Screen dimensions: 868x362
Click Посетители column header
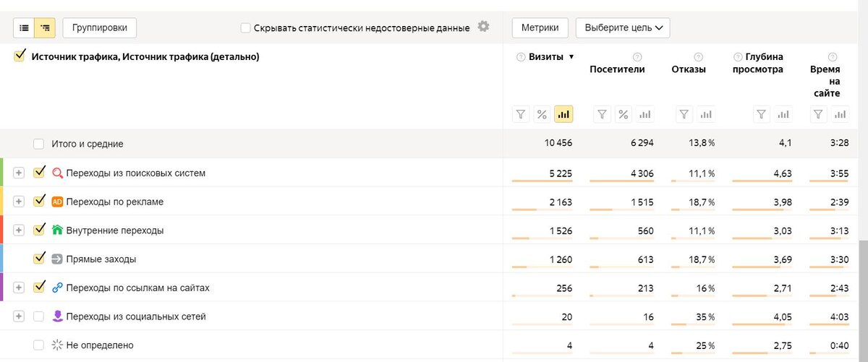click(617, 69)
